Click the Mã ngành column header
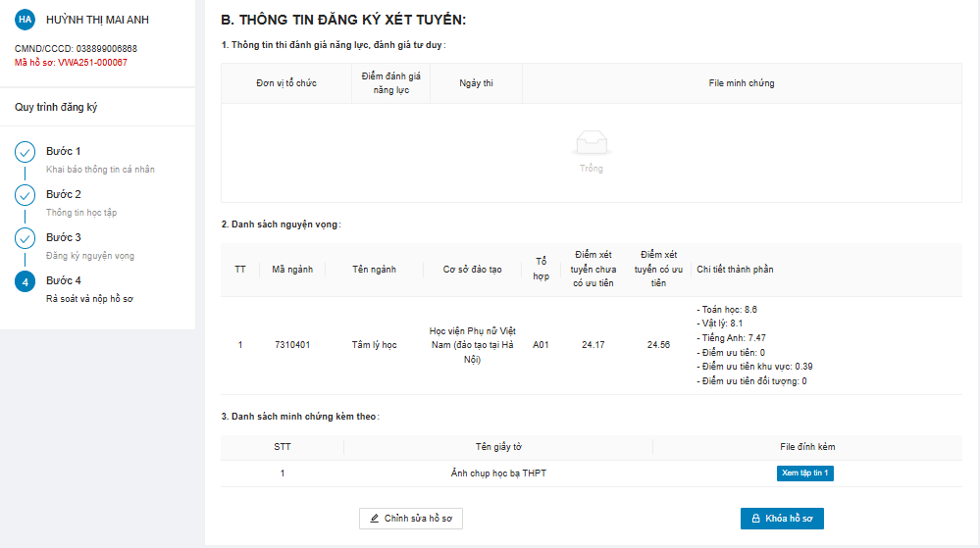The height and width of the screenshot is (548, 980). pyautogui.click(x=292, y=270)
